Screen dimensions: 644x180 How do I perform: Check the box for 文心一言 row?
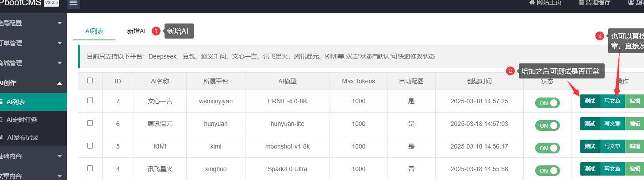90,101
